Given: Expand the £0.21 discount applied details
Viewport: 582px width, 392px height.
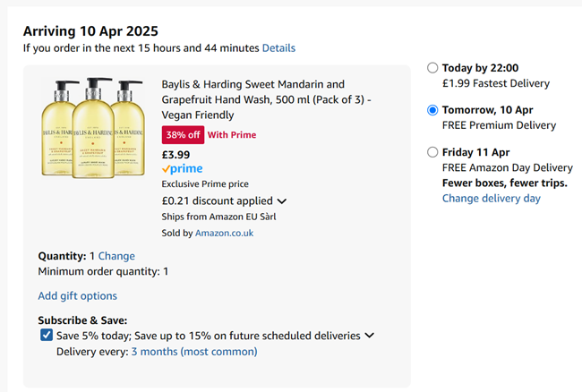Looking at the screenshot, I should [x=282, y=201].
